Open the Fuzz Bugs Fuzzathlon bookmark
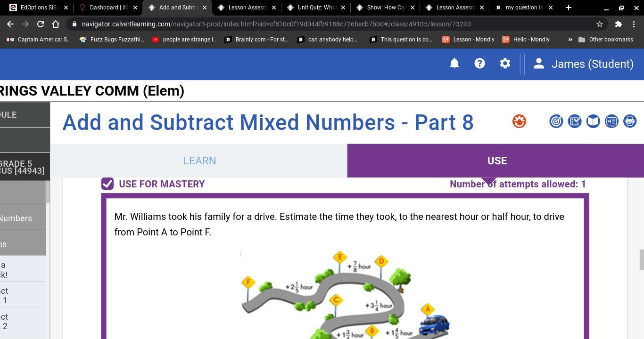 [112, 40]
